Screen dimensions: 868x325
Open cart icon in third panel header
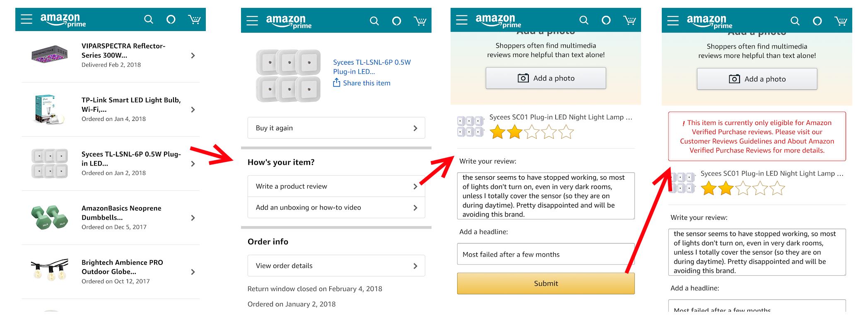point(629,20)
